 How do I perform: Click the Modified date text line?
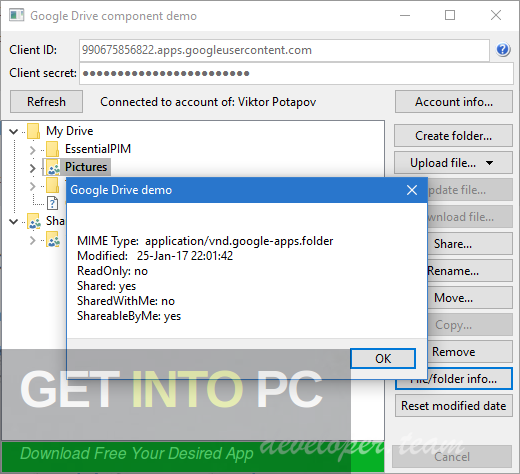point(155,256)
